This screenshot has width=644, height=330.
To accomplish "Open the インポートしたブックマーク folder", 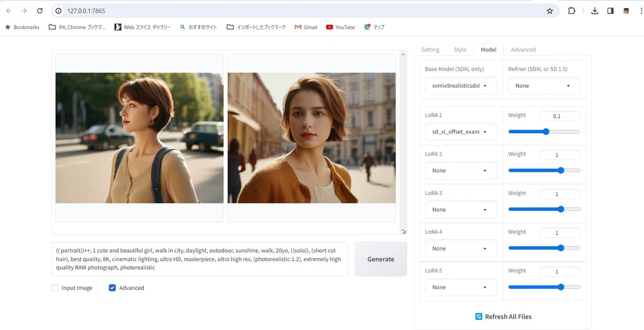I will (x=257, y=27).
